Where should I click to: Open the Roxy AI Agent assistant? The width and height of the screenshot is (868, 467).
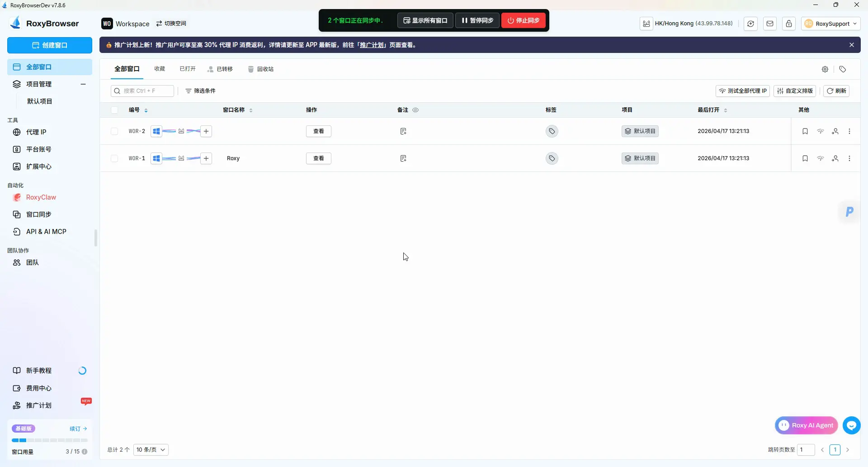807,425
